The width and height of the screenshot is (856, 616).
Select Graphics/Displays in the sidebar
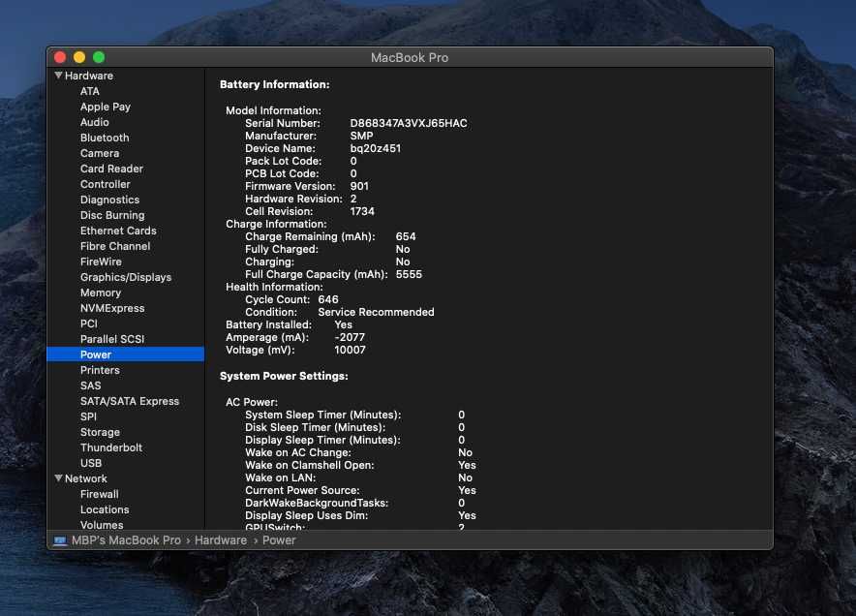pos(126,277)
